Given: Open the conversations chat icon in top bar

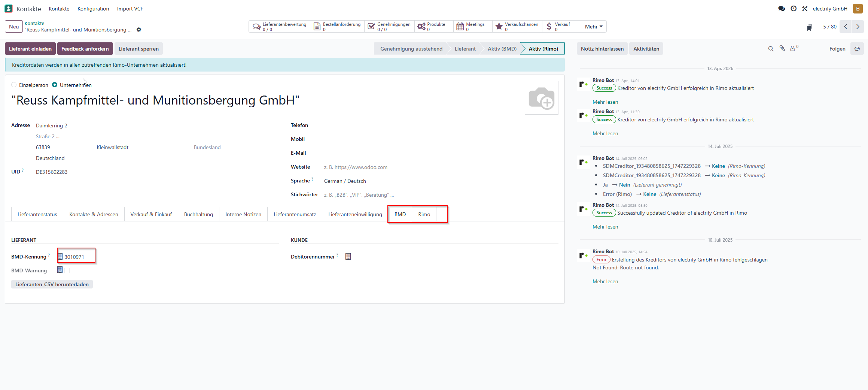Looking at the screenshot, I should tap(782, 9).
